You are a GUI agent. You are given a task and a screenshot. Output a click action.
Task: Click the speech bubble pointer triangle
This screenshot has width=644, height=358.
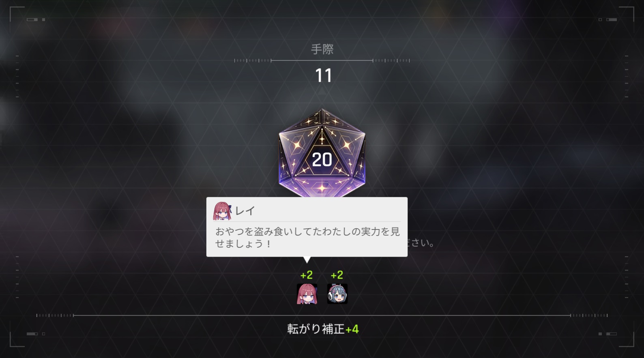coord(307,260)
